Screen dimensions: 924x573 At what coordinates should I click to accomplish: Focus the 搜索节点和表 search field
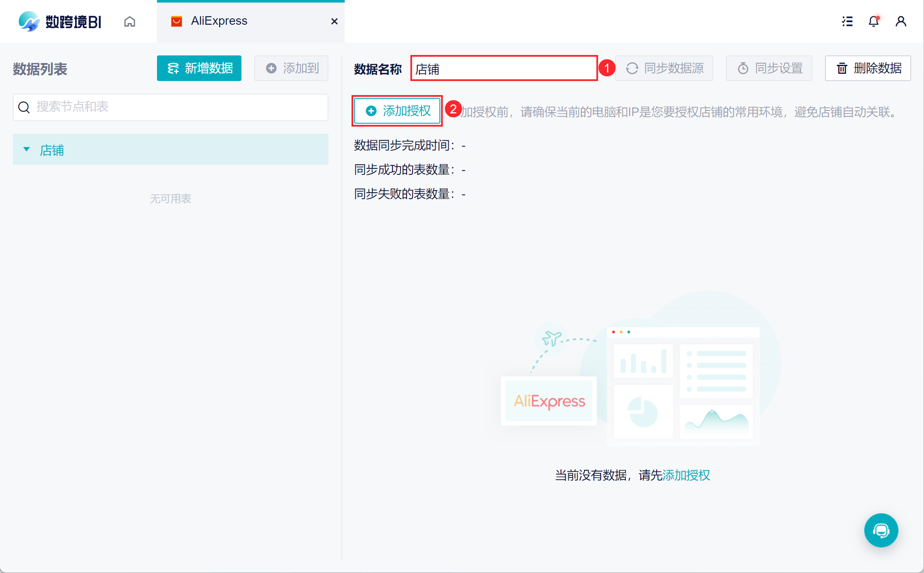(171, 107)
